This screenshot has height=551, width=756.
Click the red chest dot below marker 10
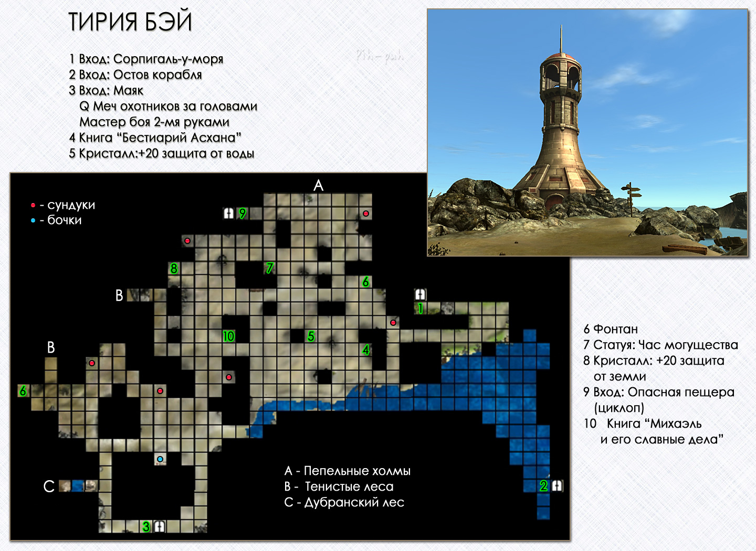click(x=229, y=377)
